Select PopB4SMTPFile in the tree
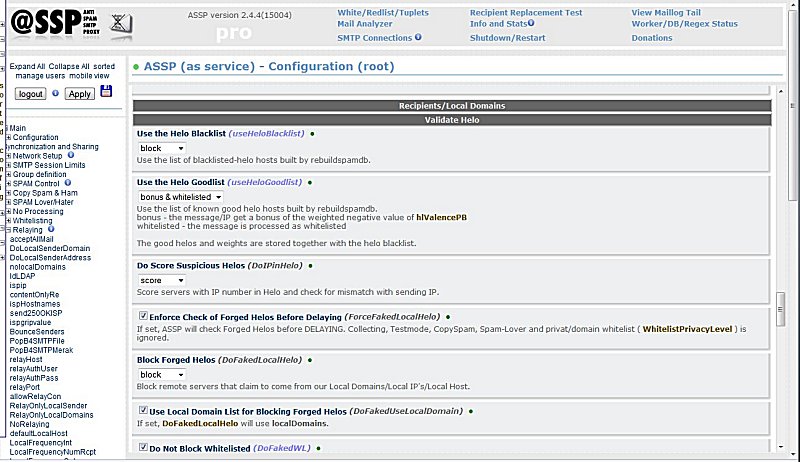The width and height of the screenshot is (800, 462). (x=37, y=341)
